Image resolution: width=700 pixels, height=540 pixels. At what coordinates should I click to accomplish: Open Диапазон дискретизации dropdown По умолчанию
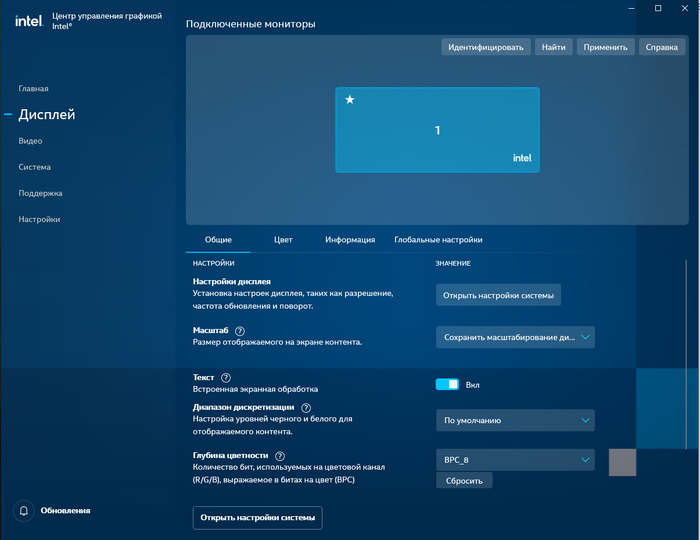click(x=515, y=420)
